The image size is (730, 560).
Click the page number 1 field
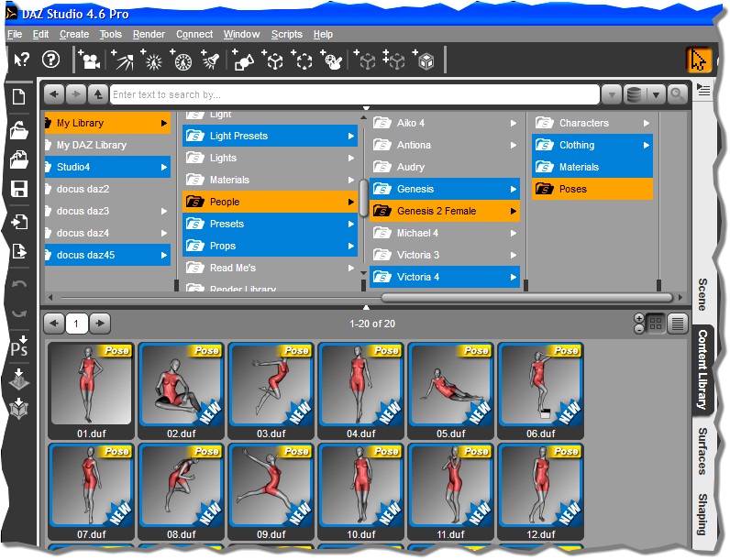77,324
